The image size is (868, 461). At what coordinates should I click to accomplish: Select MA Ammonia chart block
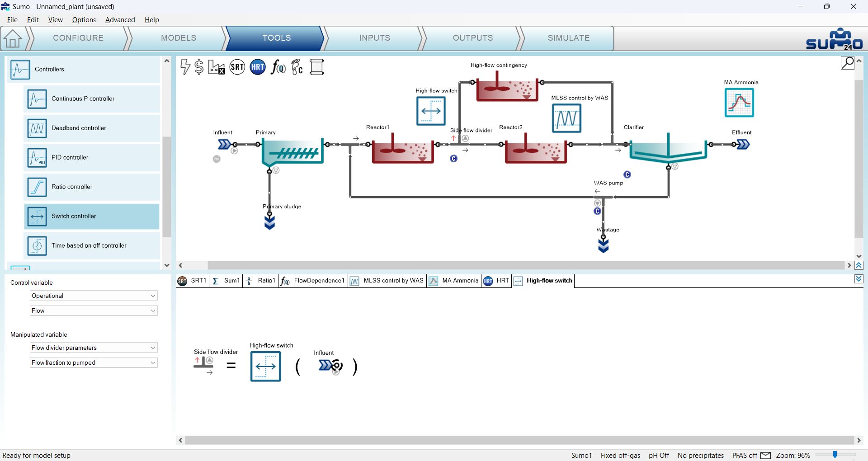point(739,103)
